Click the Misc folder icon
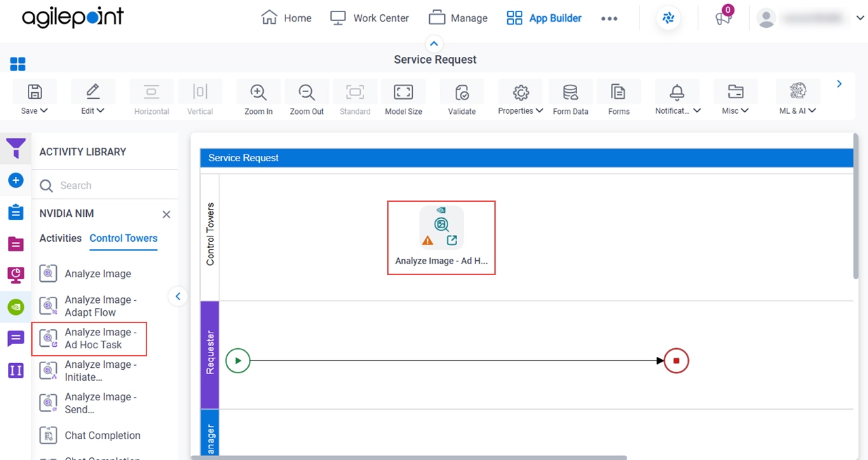The image size is (868, 460). (735, 92)
